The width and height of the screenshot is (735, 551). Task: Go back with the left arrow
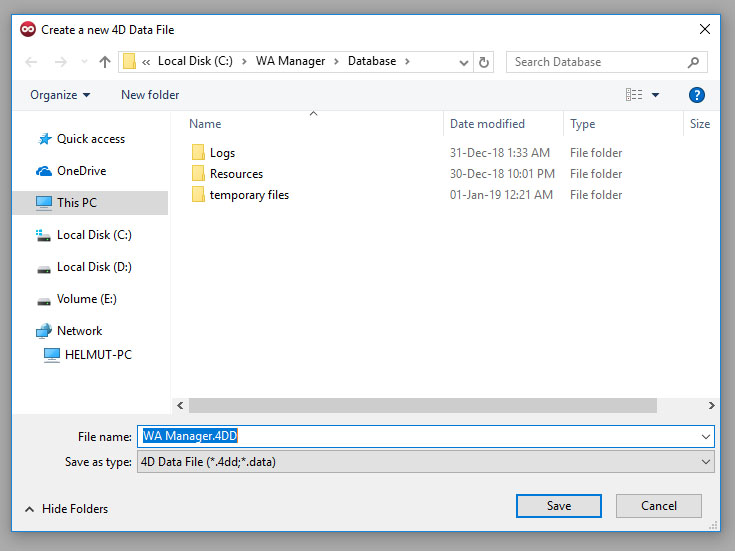[31, 62]
